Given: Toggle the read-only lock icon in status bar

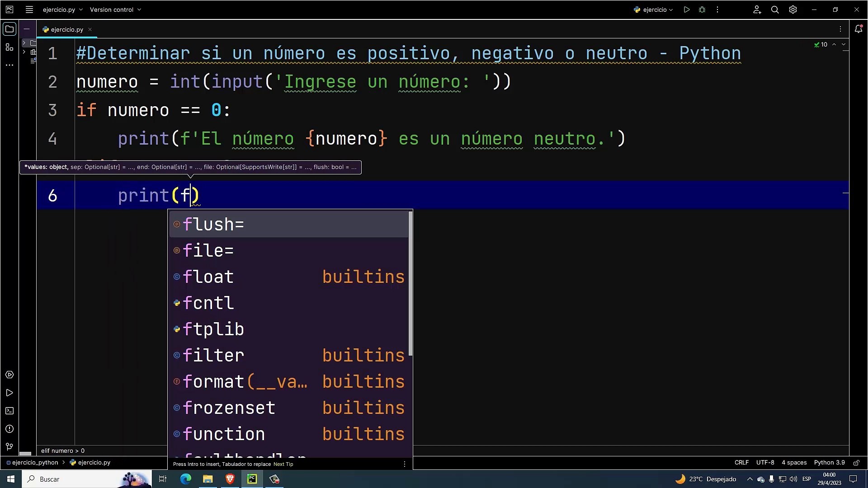Looking at the screenshot, I should click(x=856, y=463).
